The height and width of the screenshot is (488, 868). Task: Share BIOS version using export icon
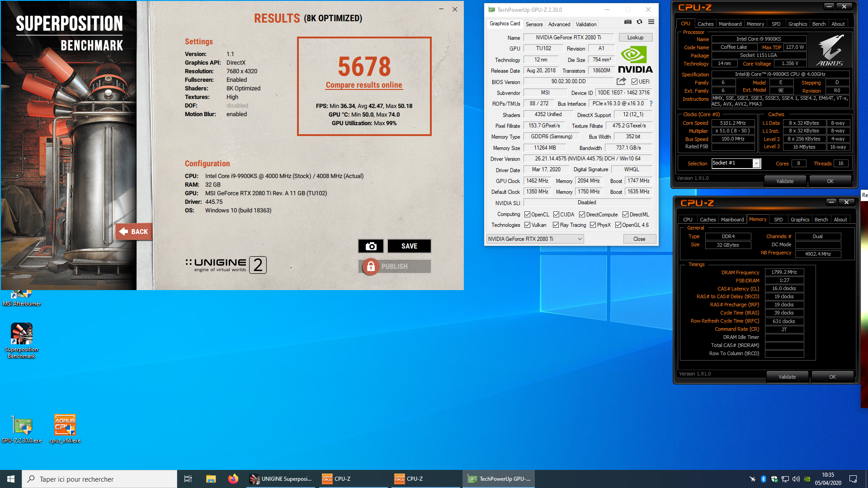click(x=621, y=81)
